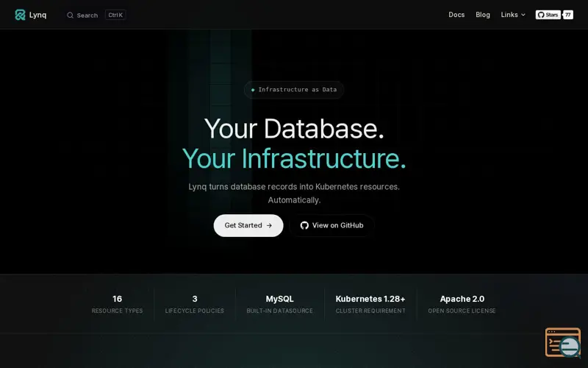
Task: Click the MySQL Built-in Datasource stat
Action: pyautogui.click(x=280, y=304)
